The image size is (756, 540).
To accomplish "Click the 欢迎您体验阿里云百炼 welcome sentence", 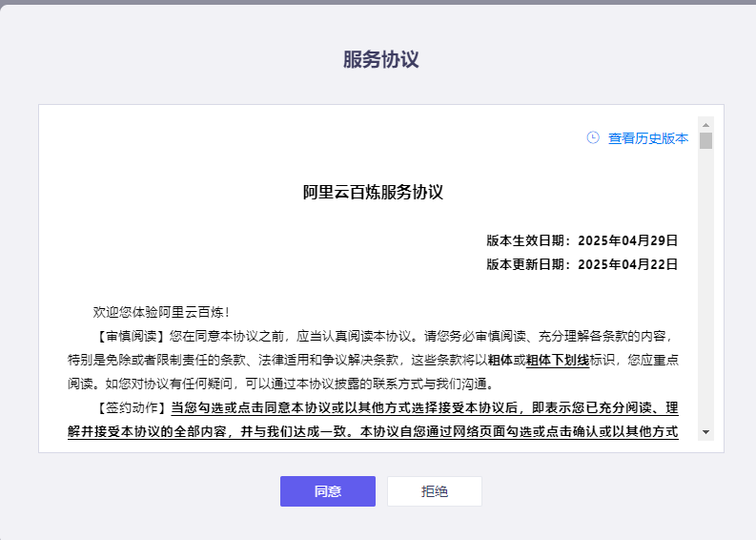I will [x=160, y=312].
